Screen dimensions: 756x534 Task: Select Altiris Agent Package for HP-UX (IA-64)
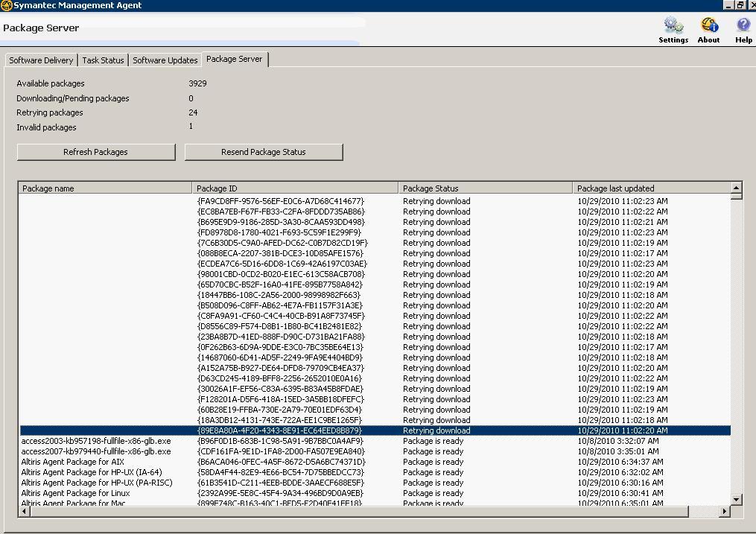tap(375, 473)
